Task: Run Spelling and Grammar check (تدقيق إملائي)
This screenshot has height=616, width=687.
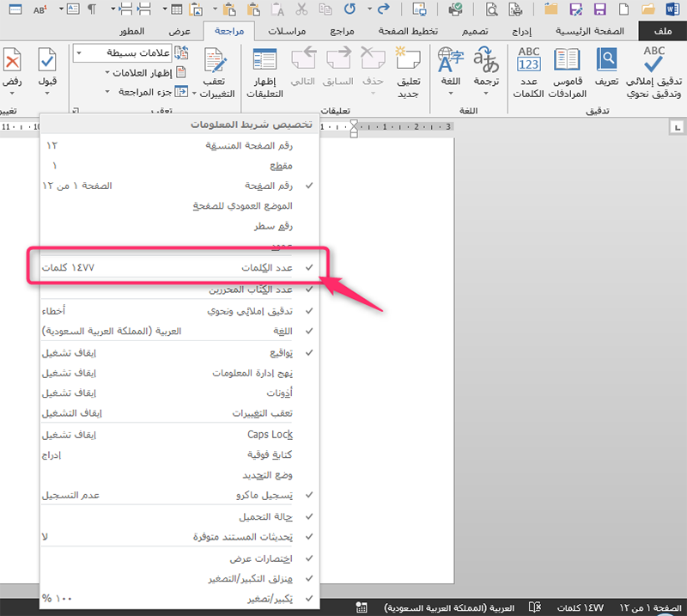Action: pyautogui.click(x=654, y=73)
